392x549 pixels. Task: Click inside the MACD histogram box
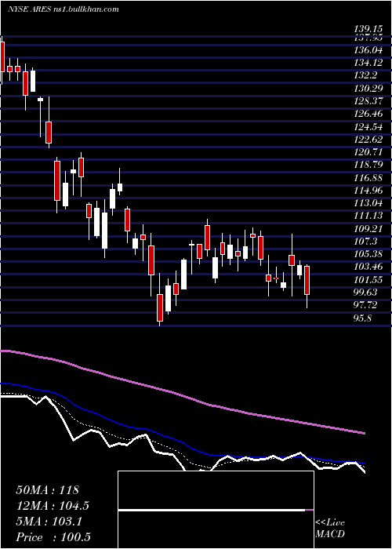(216, 510)
